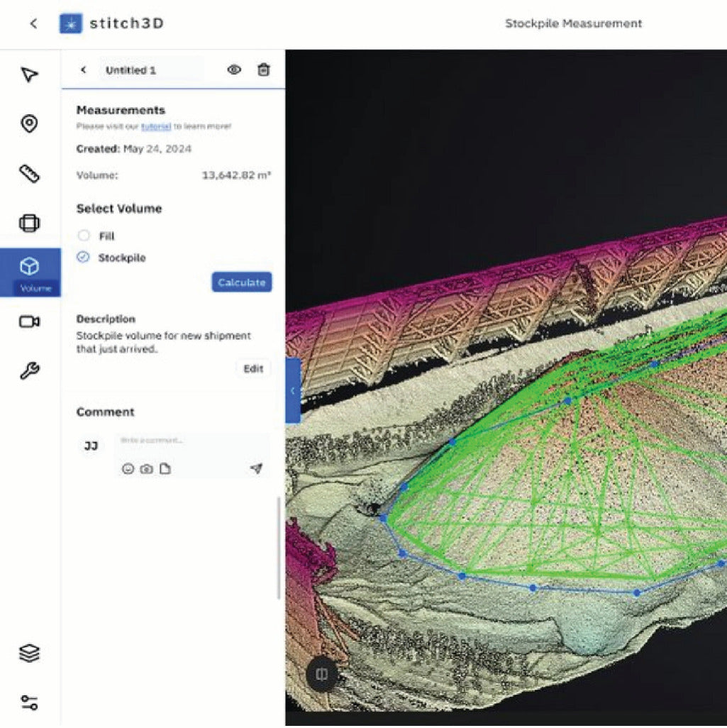Open the Volume cube tool
This screenshot has width=727, height=728.
(29, 268)
